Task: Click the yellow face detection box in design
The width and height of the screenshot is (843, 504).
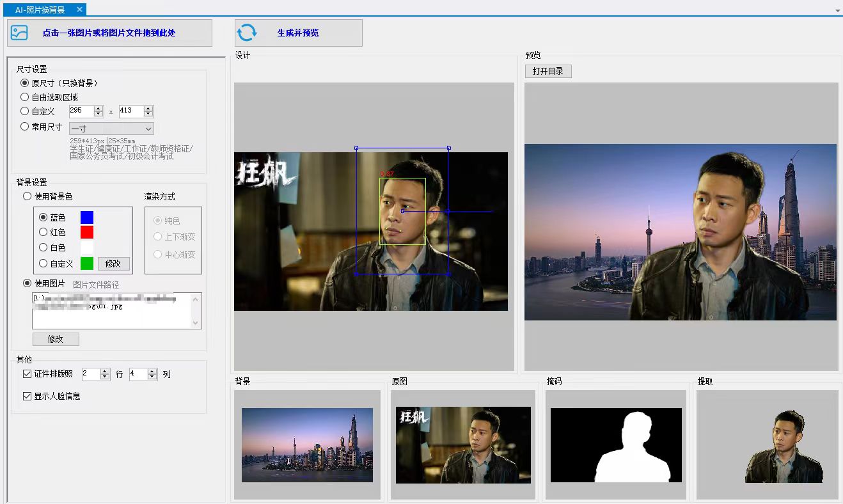Action: pyautogui.click(x=402, y=211)
